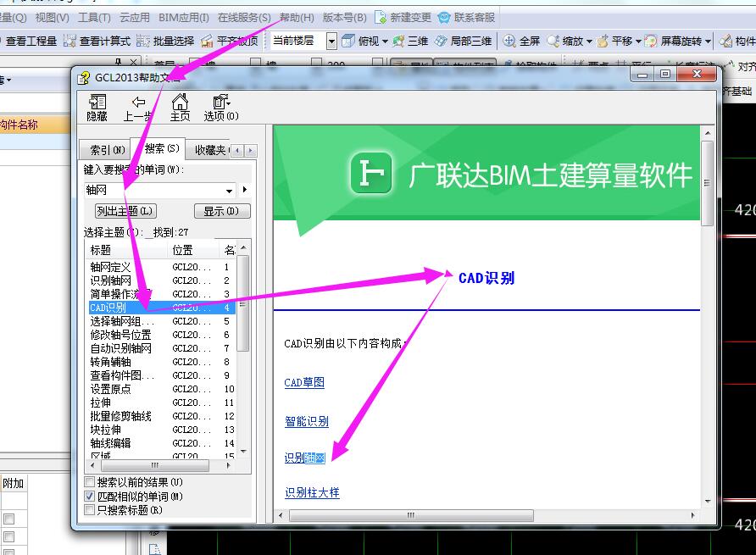Viewport: 756px width, 555px height.
Task: Open the CAD草图 link
Action: pos(304,382)
